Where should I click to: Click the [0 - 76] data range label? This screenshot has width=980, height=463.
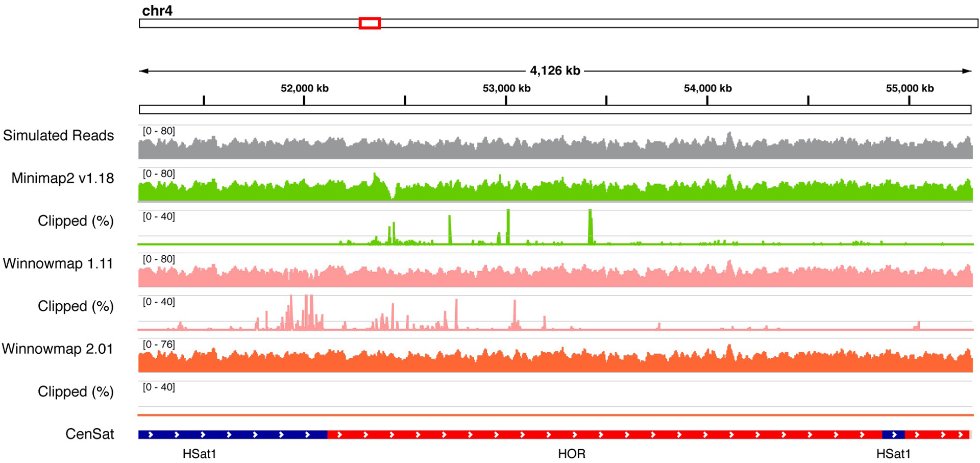coord(159,345)
